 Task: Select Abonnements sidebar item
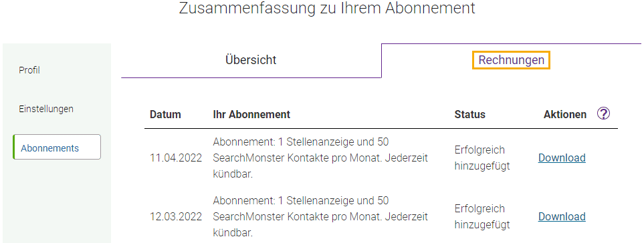coord(57,147)
